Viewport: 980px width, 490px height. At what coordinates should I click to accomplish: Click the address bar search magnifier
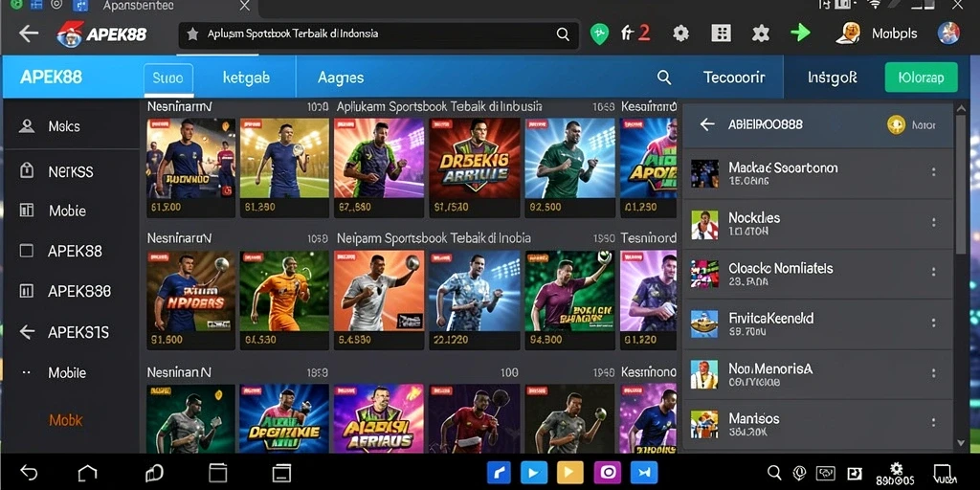(x=563, y=34)
